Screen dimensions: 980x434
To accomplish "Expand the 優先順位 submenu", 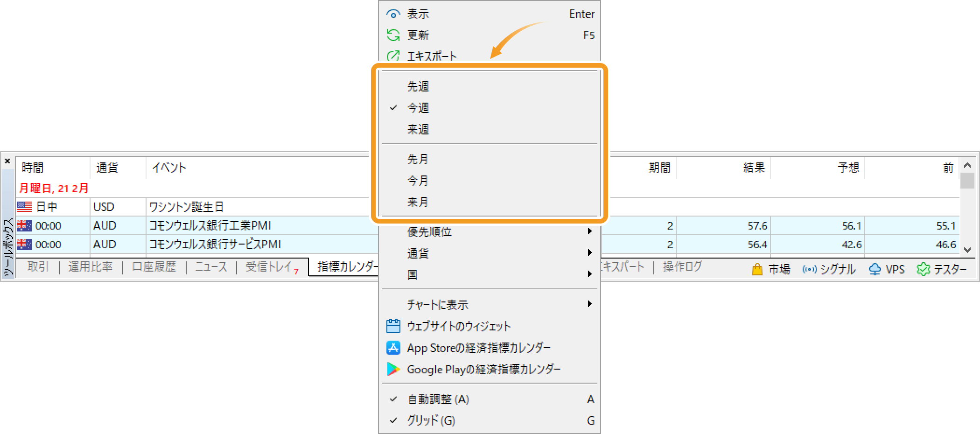I will tap(490, 232).
